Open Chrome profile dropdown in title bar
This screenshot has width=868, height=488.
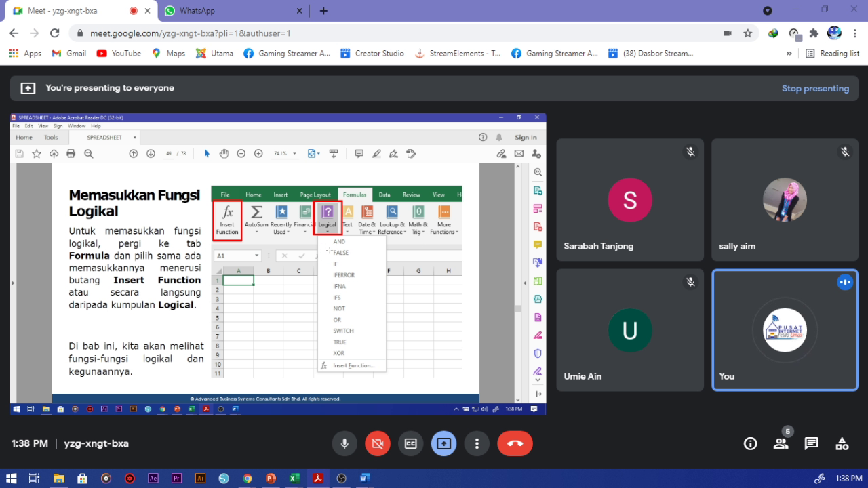point(767,11)
